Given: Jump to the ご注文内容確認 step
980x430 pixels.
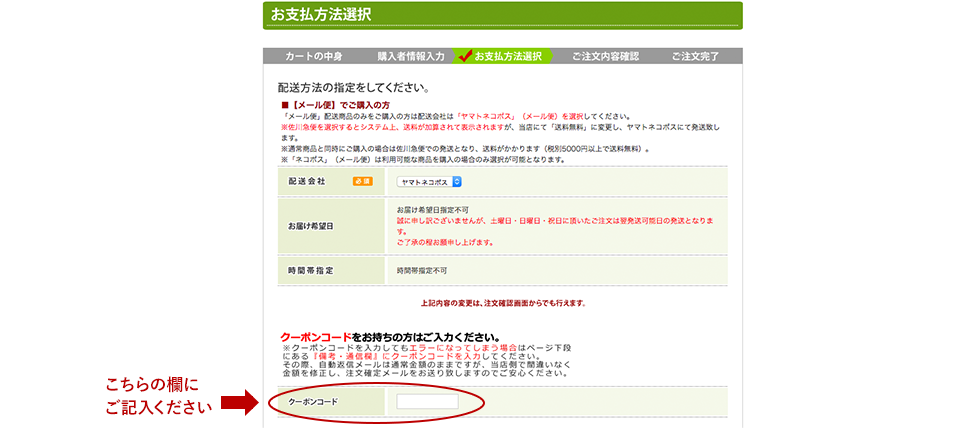Looking at the screenshot, I should tap(605, 56).
